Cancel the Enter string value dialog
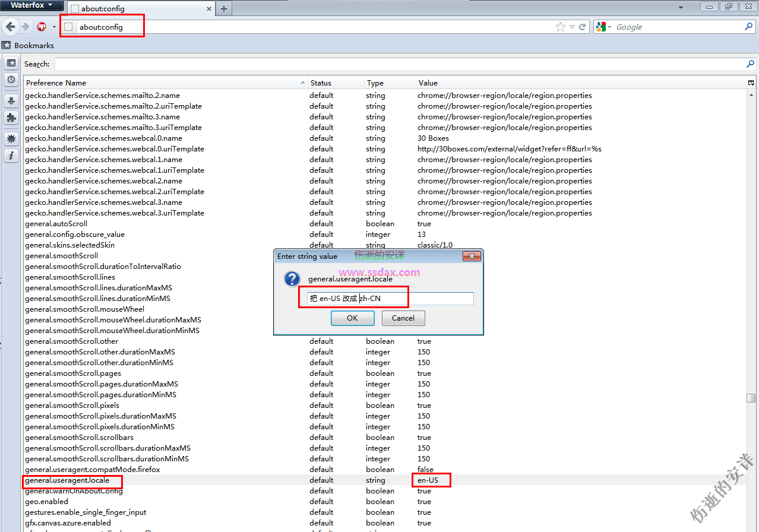Screen dimensions: 759x532 (403, 318)
